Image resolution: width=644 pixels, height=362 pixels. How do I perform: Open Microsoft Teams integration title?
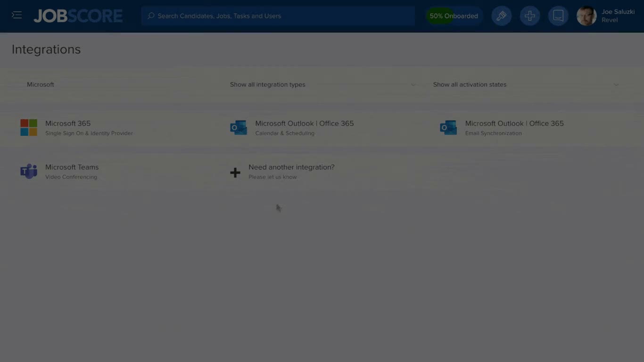click(x=72, y=167)
